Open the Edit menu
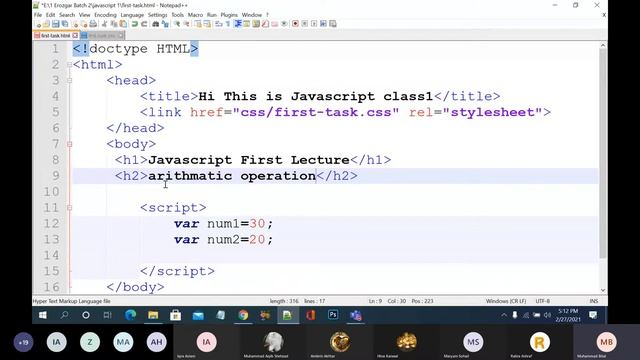The width and height of the screenshot is (640, 360). (51, 15)
